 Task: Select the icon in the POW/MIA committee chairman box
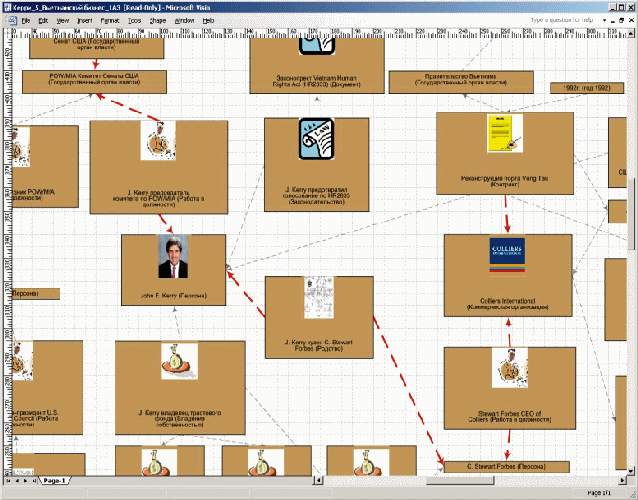click(154, 141)
